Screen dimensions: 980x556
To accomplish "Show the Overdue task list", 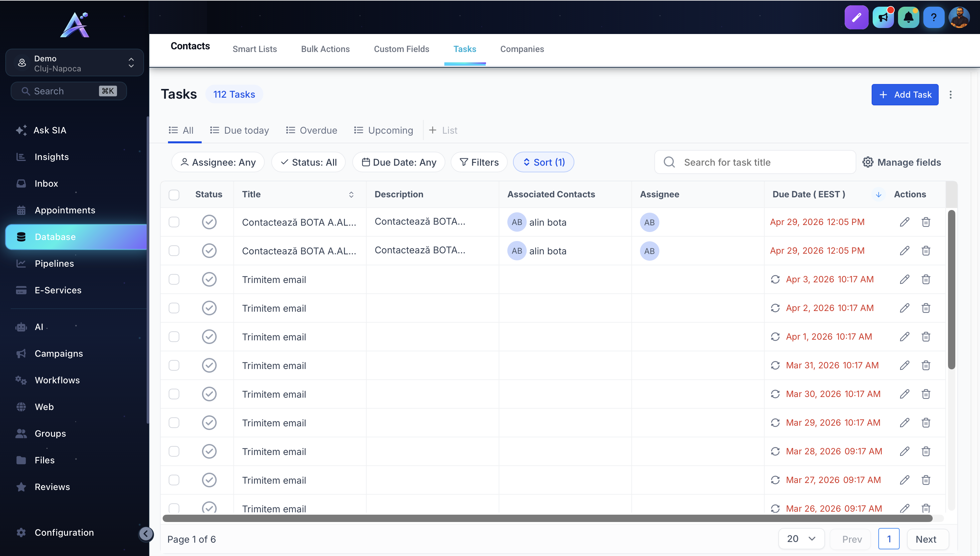I will [x=312, y=130].
